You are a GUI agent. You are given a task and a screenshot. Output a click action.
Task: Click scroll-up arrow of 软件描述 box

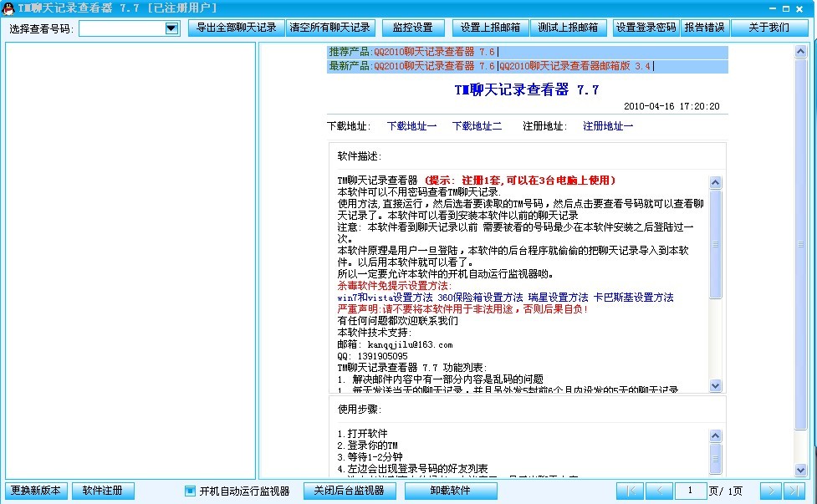click(715, 182)
